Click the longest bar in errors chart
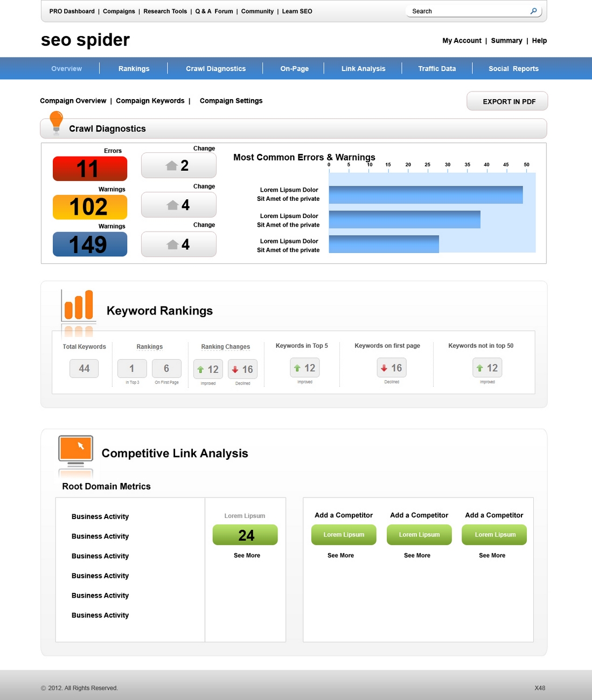Image resolution: width=592 pixels, height=700 pixels. point(426,194)
